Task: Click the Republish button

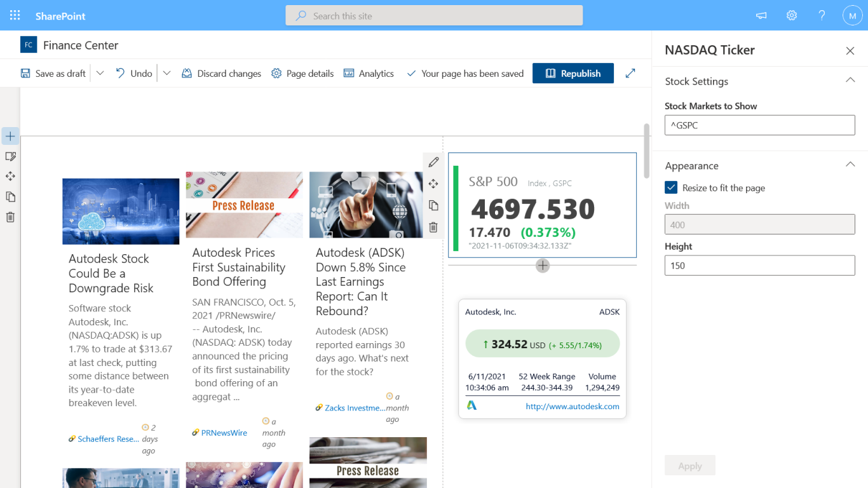Action: [573, 73]
